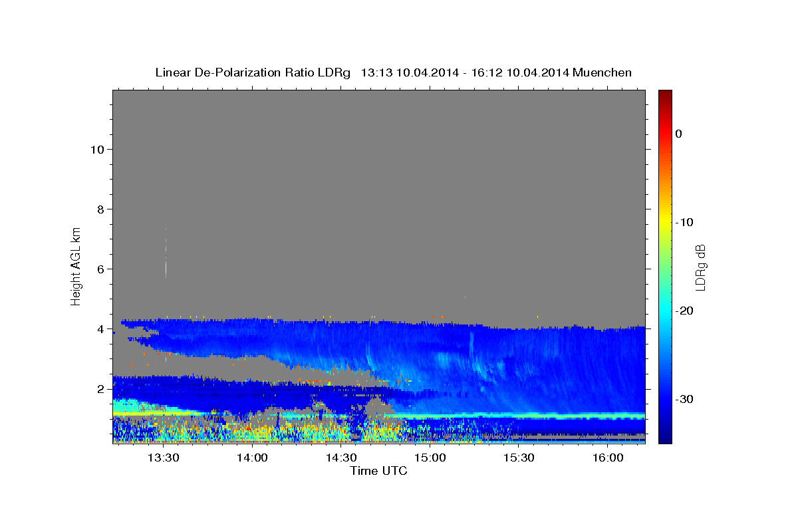Click the 'Muenchen' location in the title

pos(603,72)
